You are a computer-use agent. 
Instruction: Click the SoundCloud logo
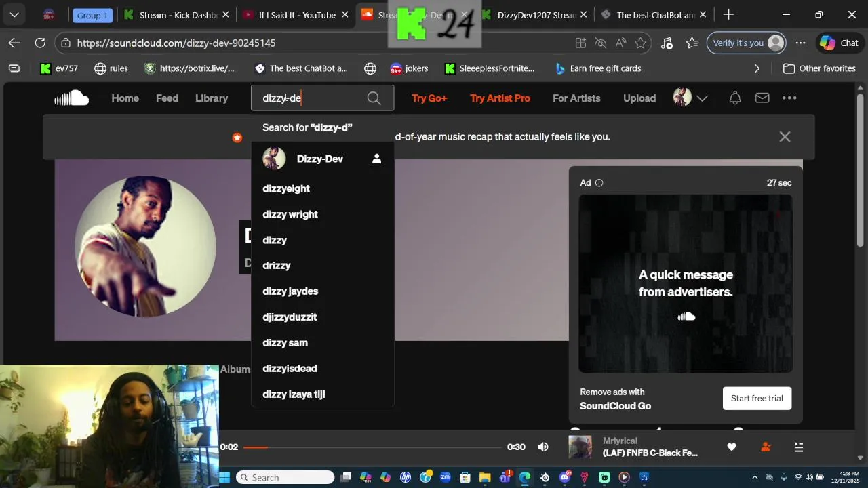(72, 98)
